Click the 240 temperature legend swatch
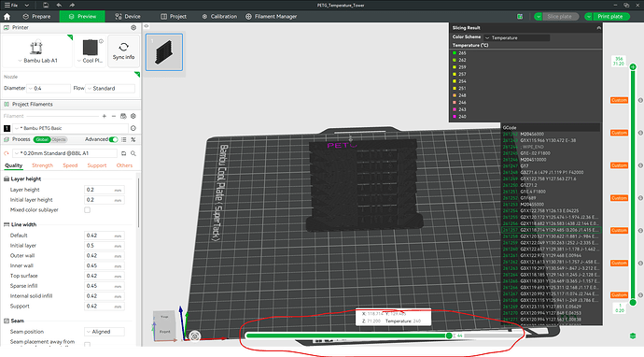 coord(455,117)
